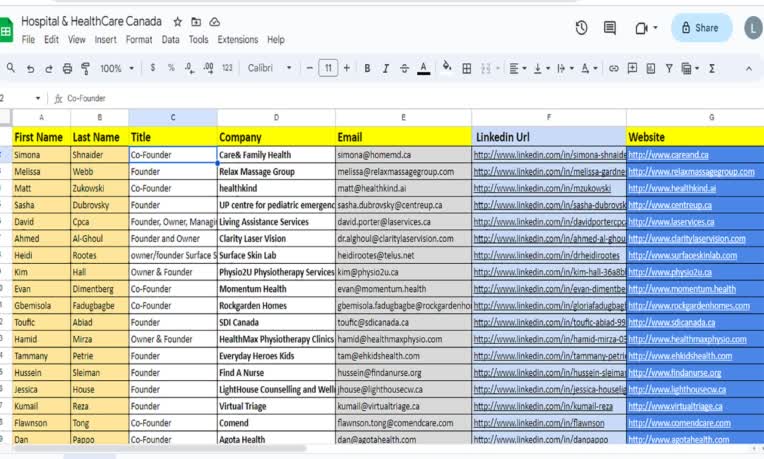Click the font size input field
Viewport: 764px width, 459px height.
(328, 68)
